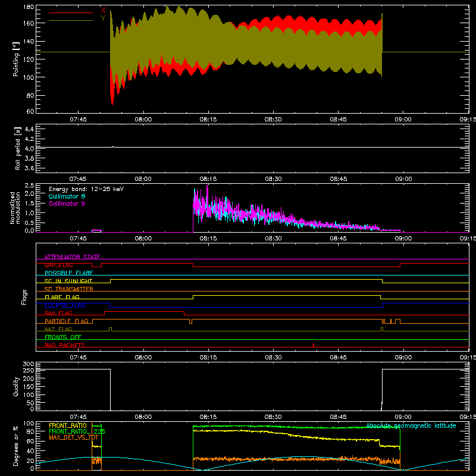Click 08:45 time label under Quality plot
476x476 pixels.
338,417
